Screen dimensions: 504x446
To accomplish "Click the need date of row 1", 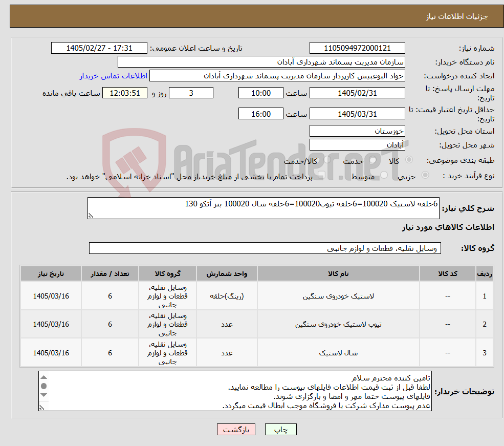I will [x=51, y=296].
